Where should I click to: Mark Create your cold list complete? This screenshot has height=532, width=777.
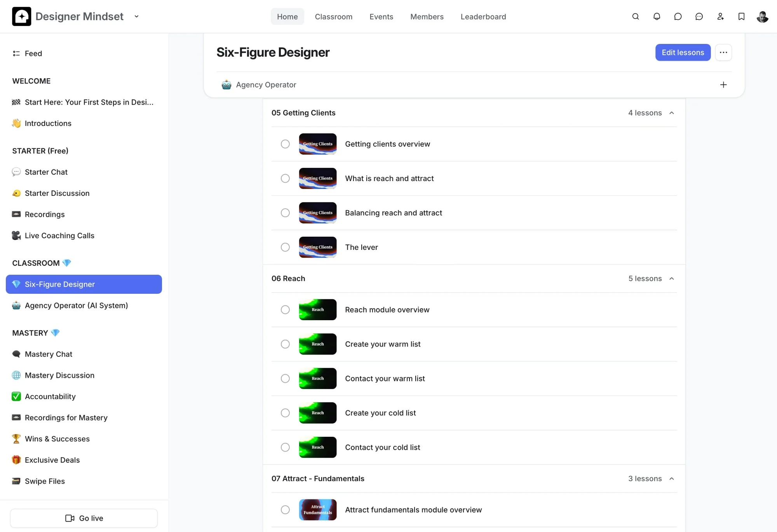point(285,413)
